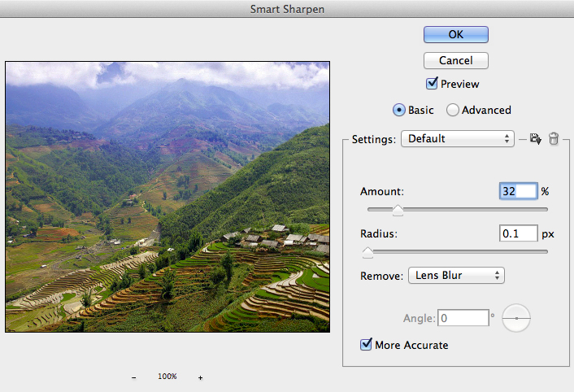This screenshot has height=392, width=574.
Task: Cancel the Smart Sharpen dialog
Action: click(455, 60)
